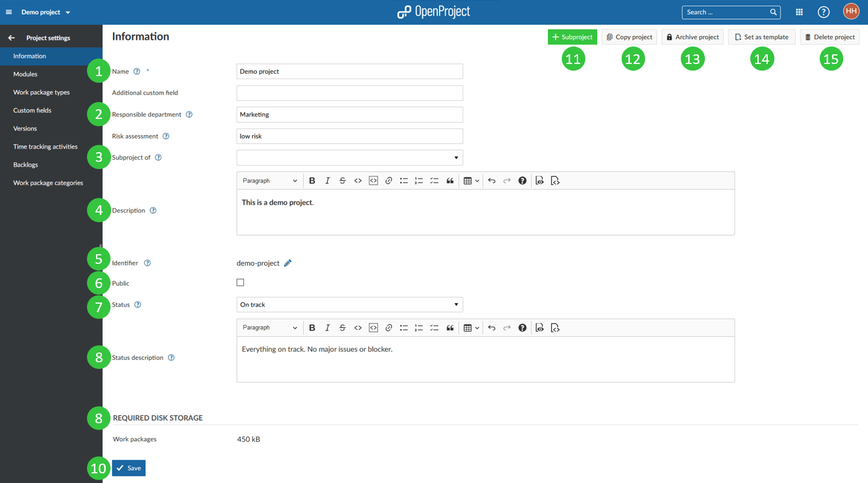Click the green Subproject button

pos(572,37)
